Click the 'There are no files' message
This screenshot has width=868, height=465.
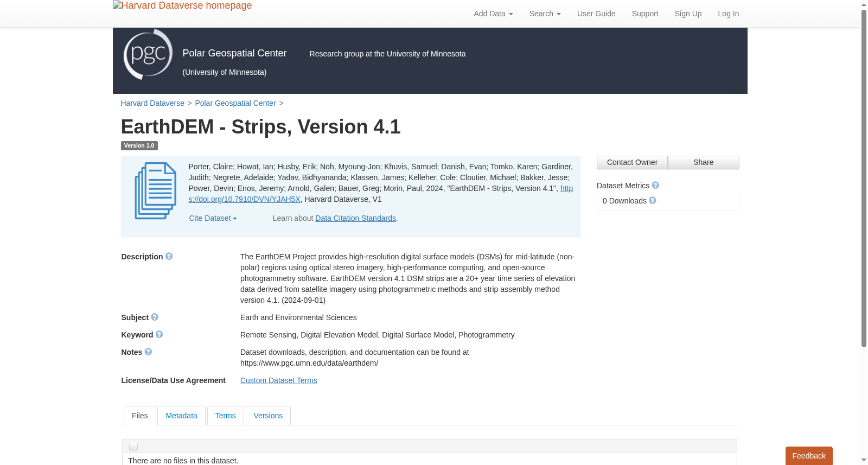[183, 461]
